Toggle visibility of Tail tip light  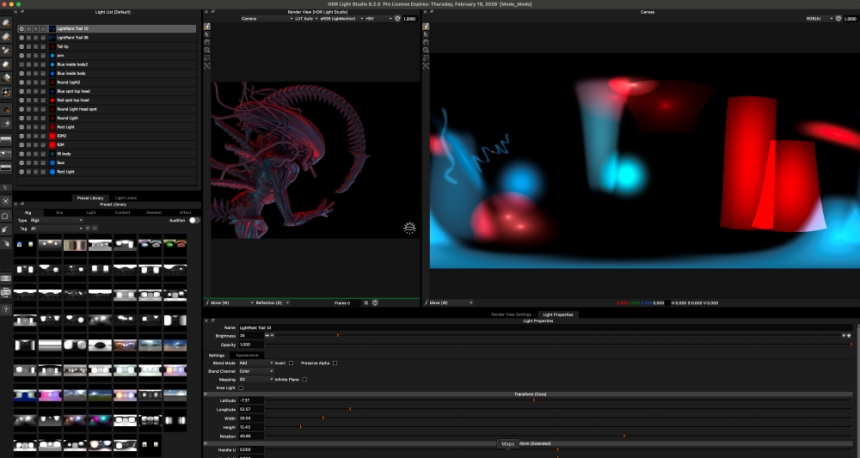coord(21,47)
